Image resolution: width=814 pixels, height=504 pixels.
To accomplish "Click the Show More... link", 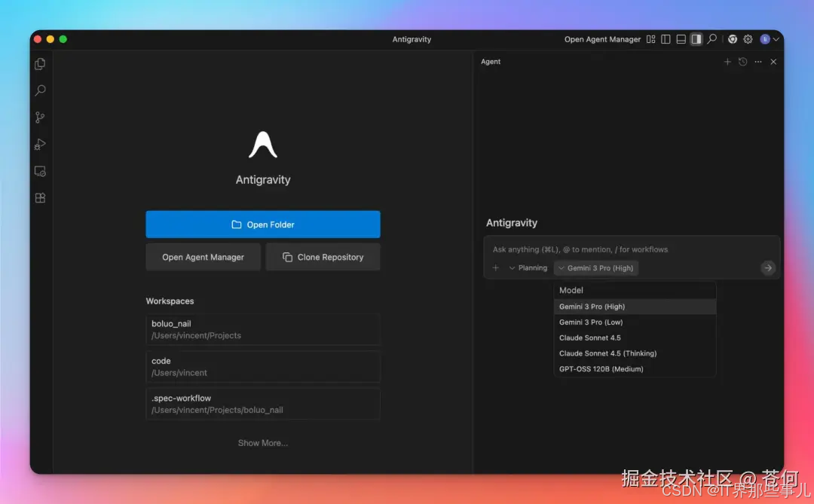I will pyautogui.click(x=263, y=443).
